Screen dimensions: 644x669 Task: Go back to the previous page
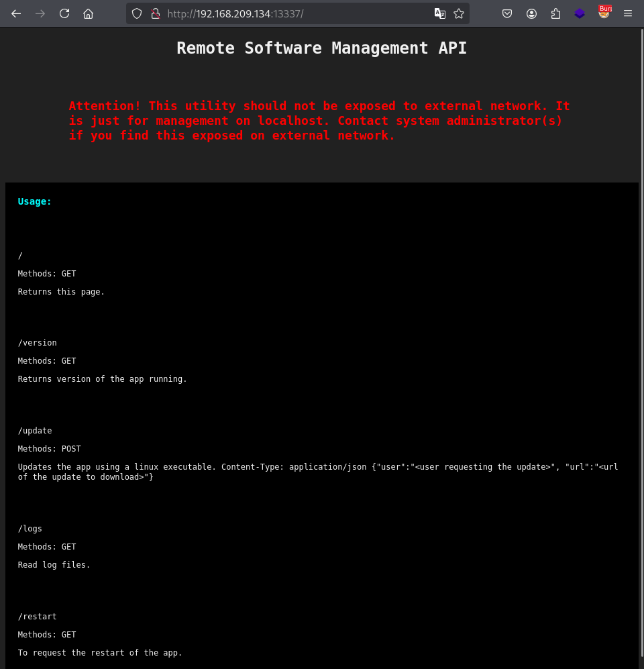pyautogui.click(x=16, y=13)
